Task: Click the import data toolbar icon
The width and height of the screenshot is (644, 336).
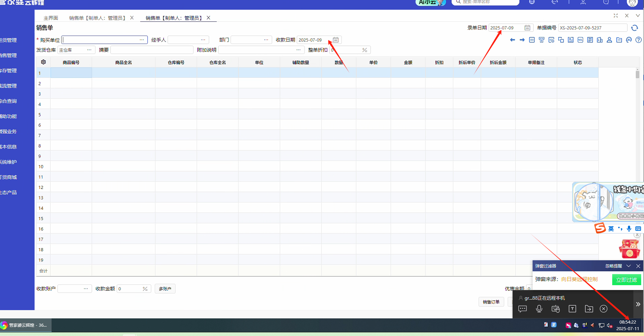Action: pyautogui.click(x=571, y=40)
